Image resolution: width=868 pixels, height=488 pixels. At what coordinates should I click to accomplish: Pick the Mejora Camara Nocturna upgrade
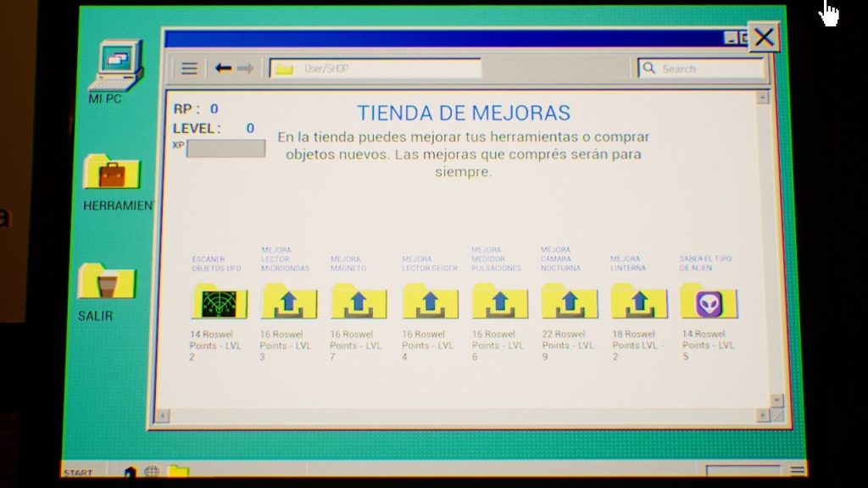click(569, 302)
